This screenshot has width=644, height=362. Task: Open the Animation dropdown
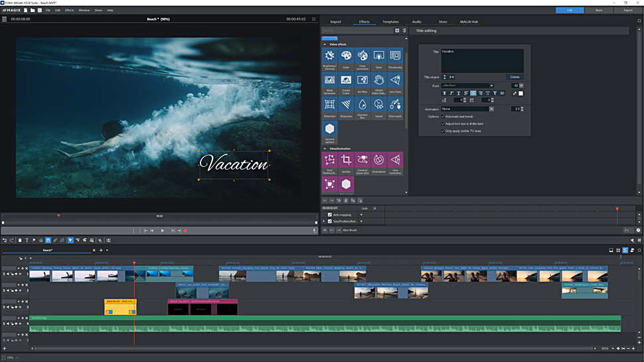tap(492, 109)
